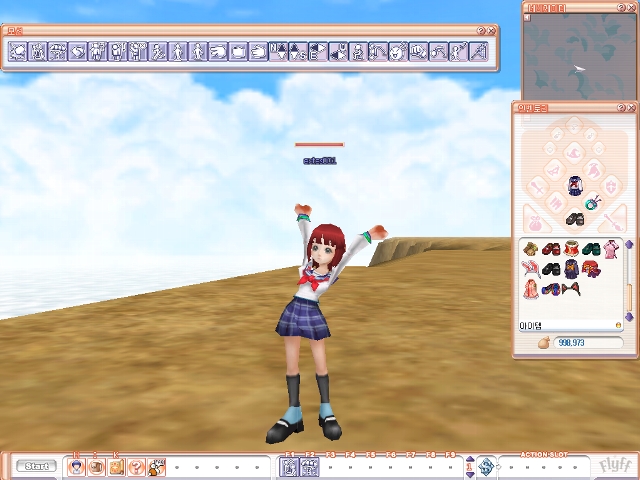Select the pink gown inventory item
The height and width of the screenshot is (480, 640).
click(531, 289)
